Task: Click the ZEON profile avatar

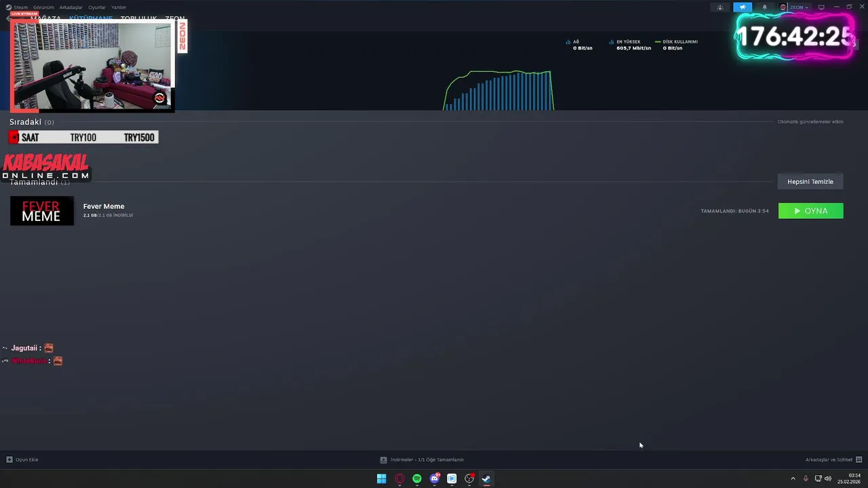Action: (783, 7)
